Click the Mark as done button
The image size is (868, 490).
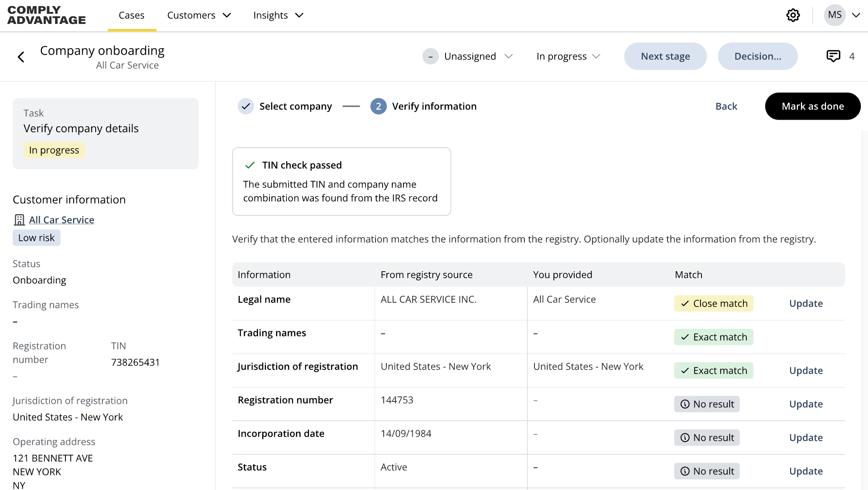pos(812,106)
